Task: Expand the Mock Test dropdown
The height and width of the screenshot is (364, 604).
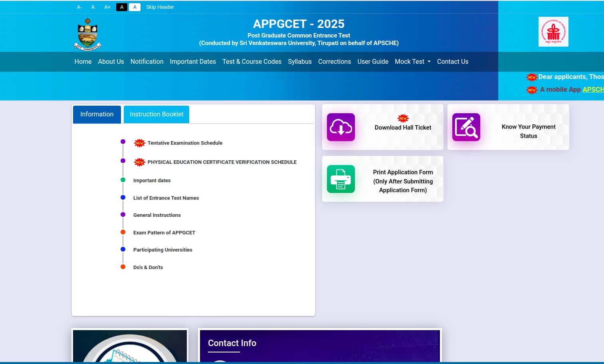Action: (x=413, y=61)
